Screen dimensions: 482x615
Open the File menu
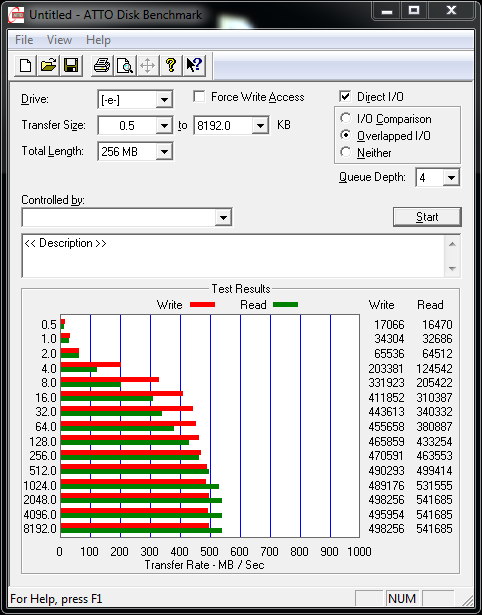[x=24, y=40]
